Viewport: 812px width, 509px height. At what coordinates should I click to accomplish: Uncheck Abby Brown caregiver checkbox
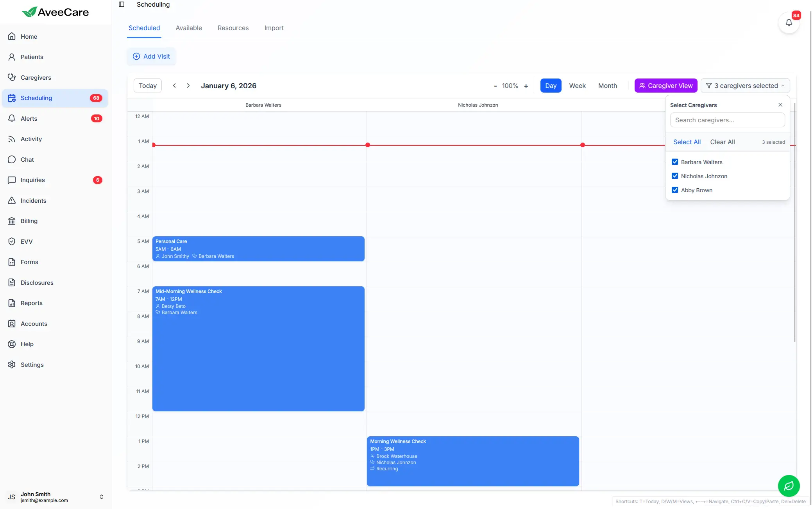(675, 190)
